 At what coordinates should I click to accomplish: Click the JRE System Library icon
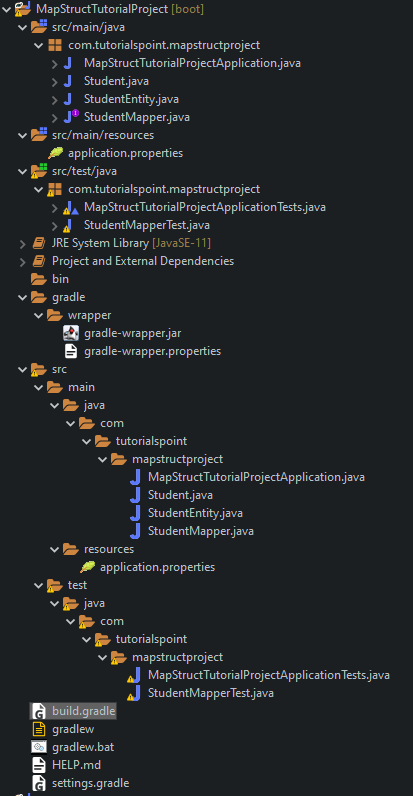click(39, 243)
